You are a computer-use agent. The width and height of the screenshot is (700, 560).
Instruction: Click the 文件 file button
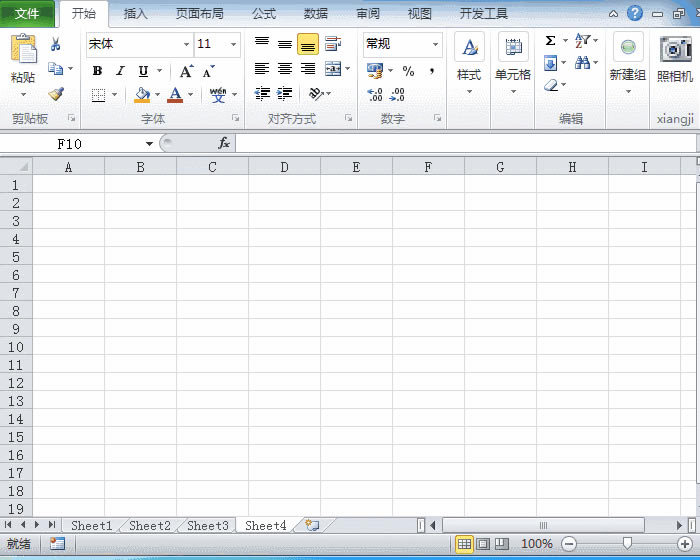(27, 14)
